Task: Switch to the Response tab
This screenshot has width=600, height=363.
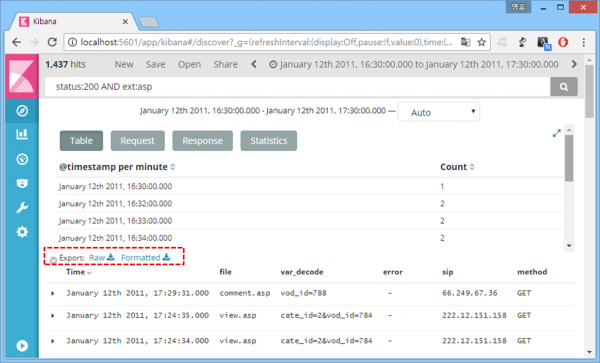Action: click(x=202, y=141)
